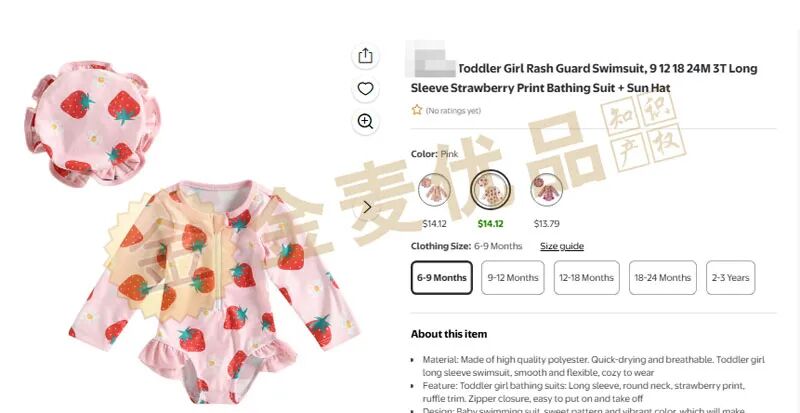Add item to favorites with heart icon
The width and height of the screenshot is (800, 413).
tap(365, 89)
